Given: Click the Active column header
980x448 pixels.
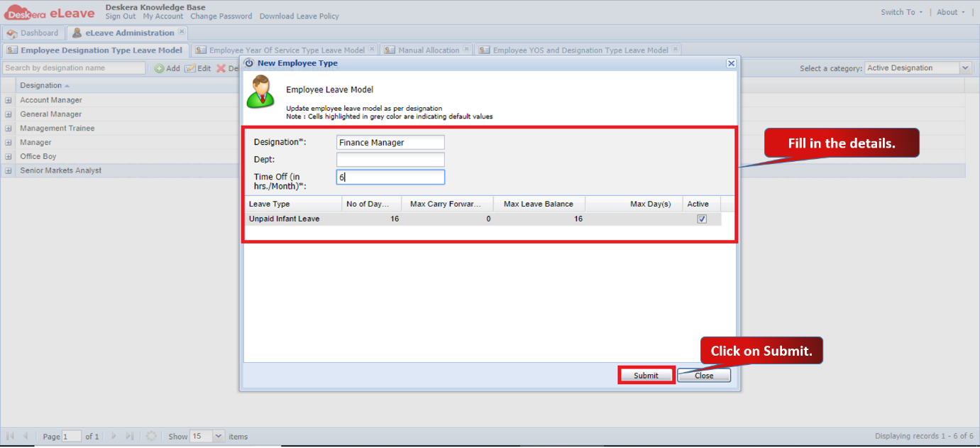Looking at the screenshot, I should coord(701,204).
